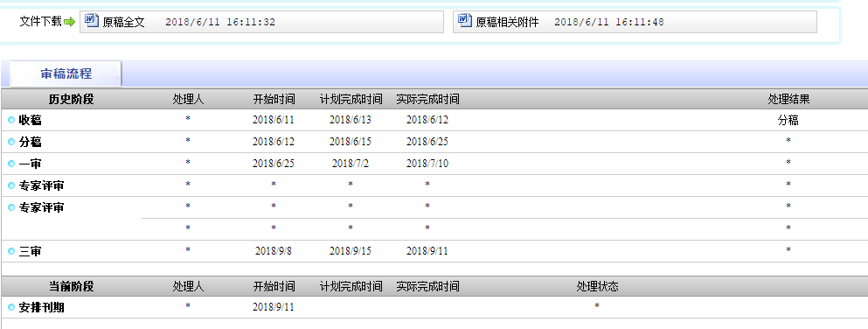Click timestamp 2018/6/11 16:11:48
The width and height of the screenshot is (868, 329).
point(609,22)
